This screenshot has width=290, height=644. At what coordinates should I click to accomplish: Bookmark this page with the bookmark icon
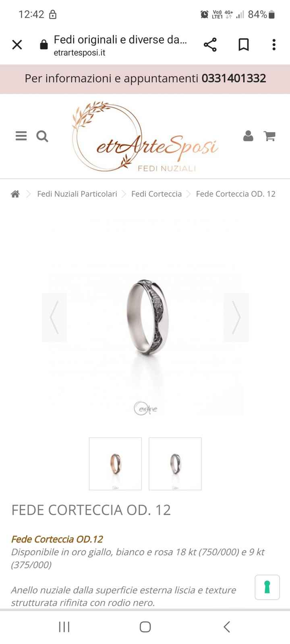pos(243,44)
